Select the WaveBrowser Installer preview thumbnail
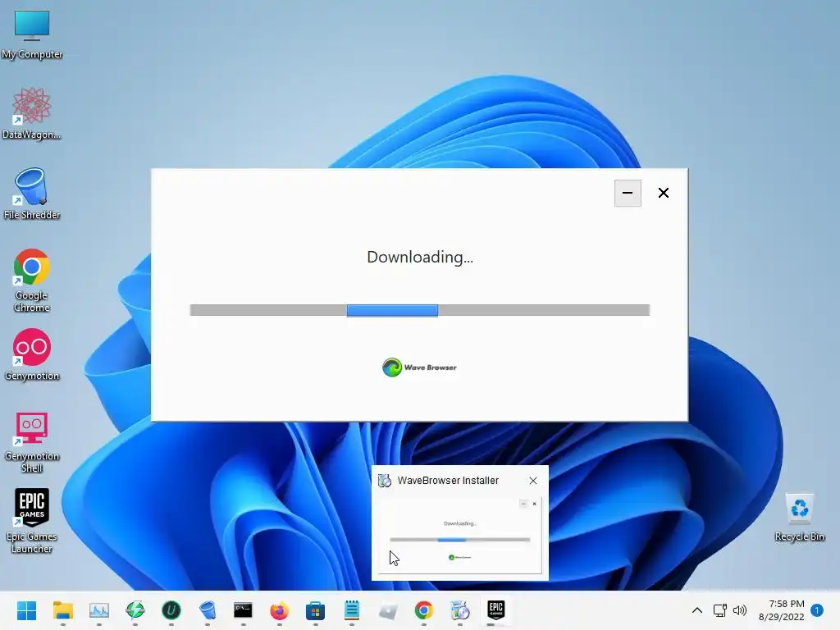Viewport: 840px width, 630px height. coord(460,535)
